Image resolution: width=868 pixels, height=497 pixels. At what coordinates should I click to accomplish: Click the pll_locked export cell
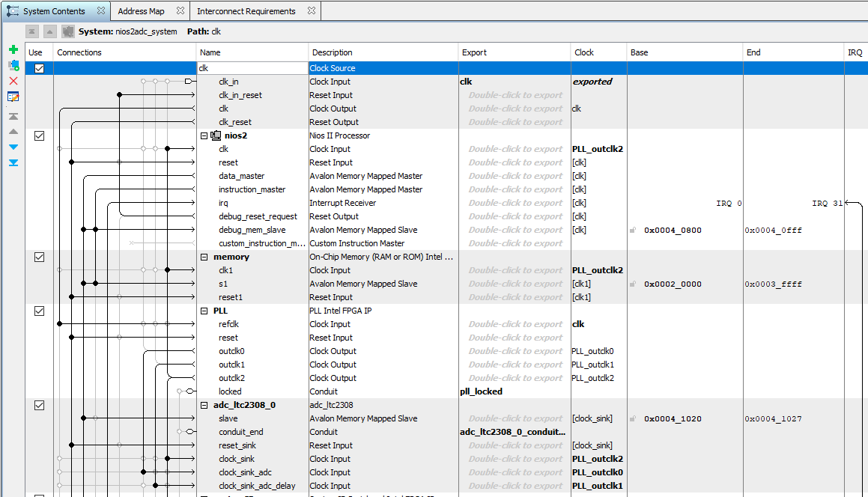[481, 391]
